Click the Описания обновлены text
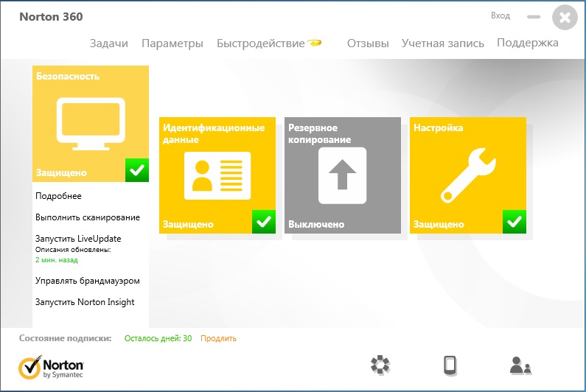Viewport: 586px width, 392px height. pyautogui.click(x=73, y=250)
